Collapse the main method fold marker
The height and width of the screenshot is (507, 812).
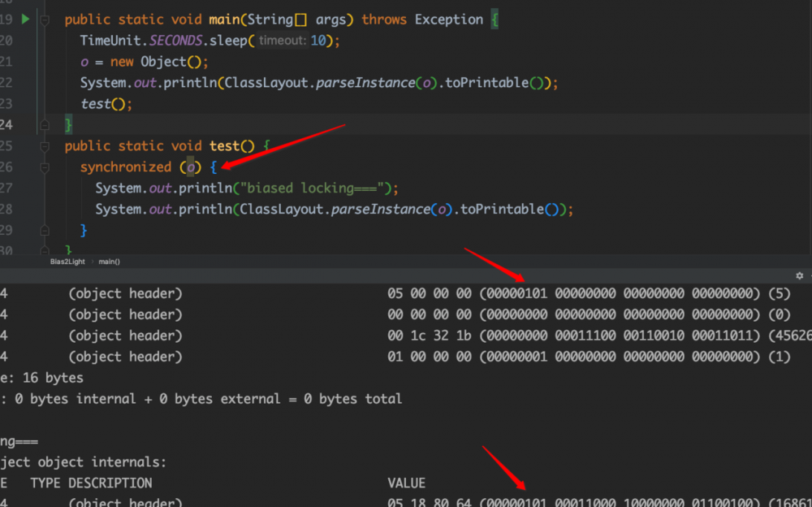[x=45, y=19]
